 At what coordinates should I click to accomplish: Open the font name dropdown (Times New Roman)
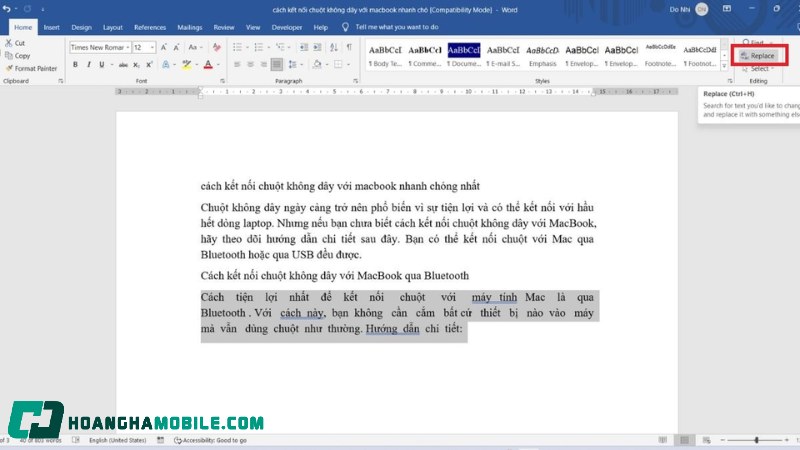point(128,47)
